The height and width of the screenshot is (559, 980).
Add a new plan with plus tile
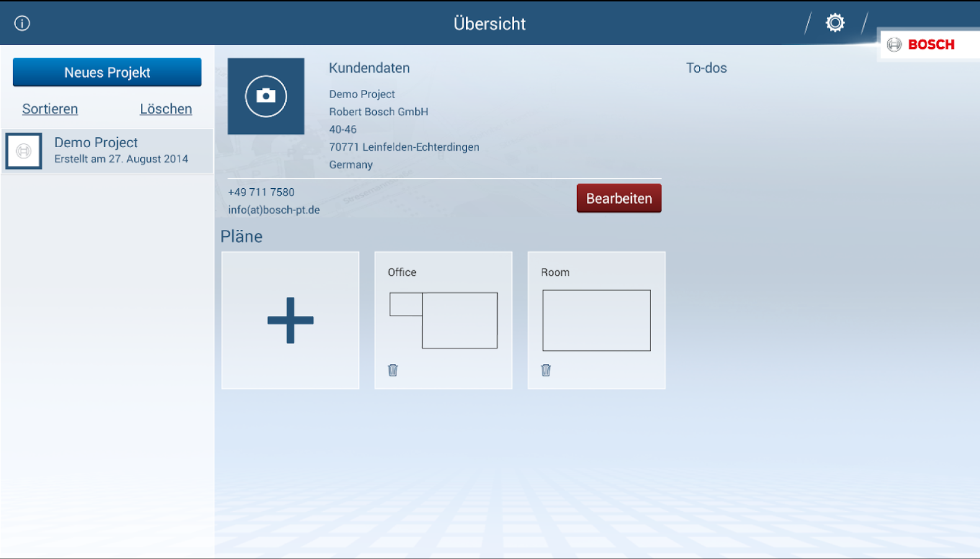pos(290,320)
